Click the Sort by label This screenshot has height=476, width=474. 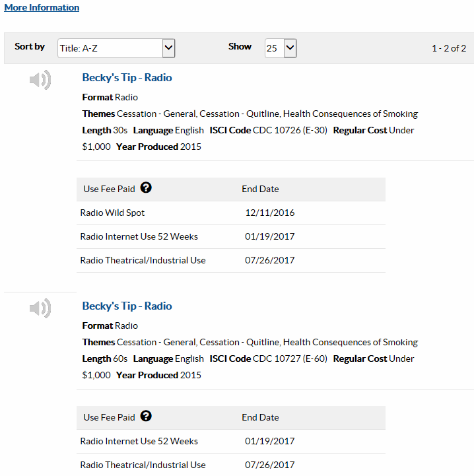(x=30, y=47)
